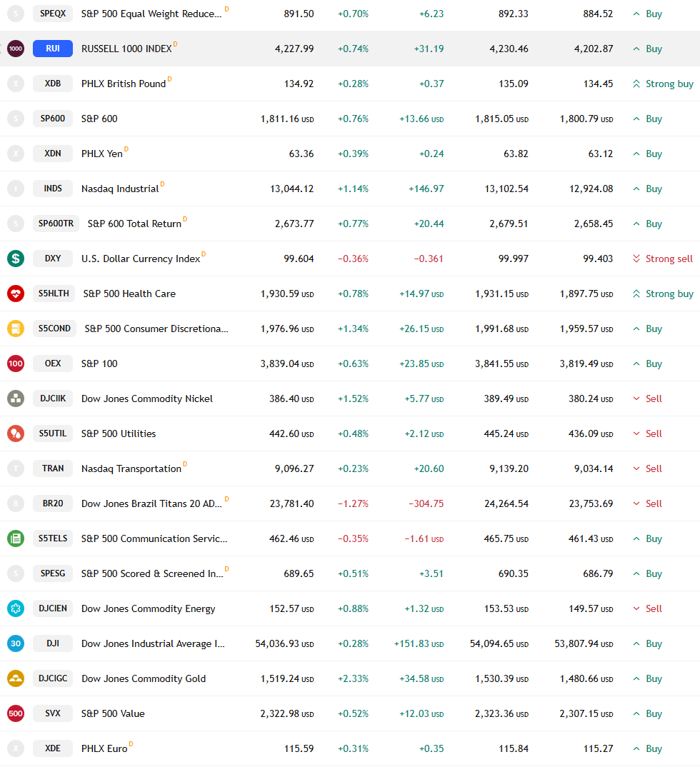Click the XDE placeholder logo icon
Screen dimensions: 700x767
[16, 748]
